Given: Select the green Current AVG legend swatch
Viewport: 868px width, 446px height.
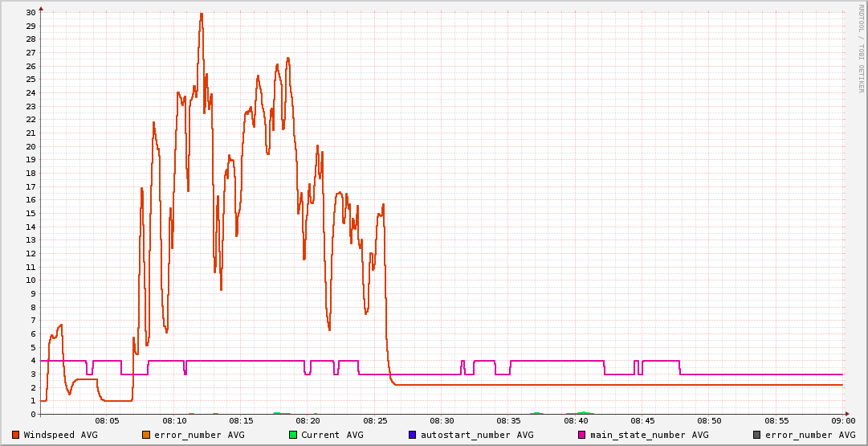Looking at the screenshot, I should 293,435.
